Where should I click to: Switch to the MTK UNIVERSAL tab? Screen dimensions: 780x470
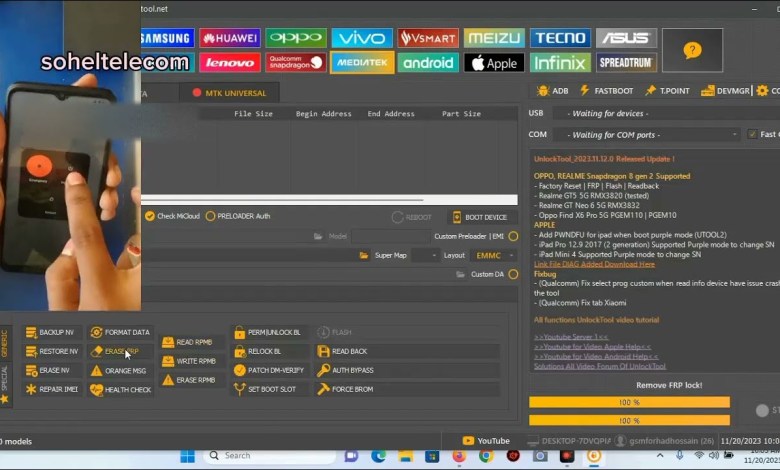(x=230, y=93)
